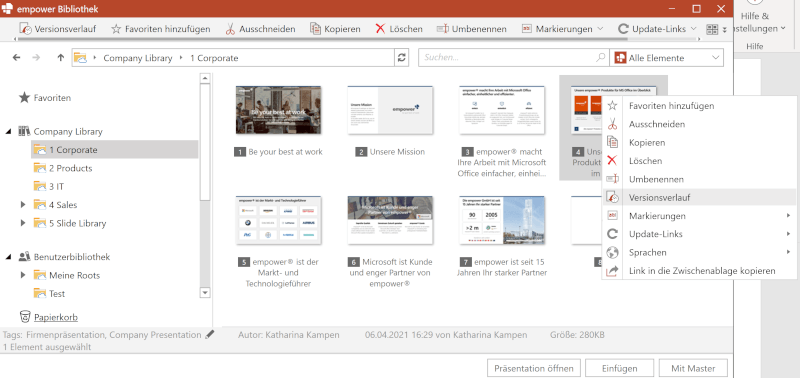Refresh the library path
800x378 pixels.
[402, 58]
